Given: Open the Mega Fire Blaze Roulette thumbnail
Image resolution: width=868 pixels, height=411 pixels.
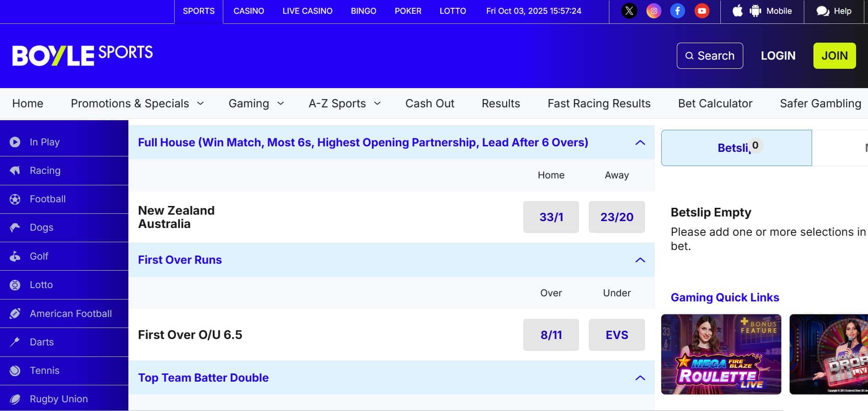Looking at the screenshot, I should coord(721,354).
